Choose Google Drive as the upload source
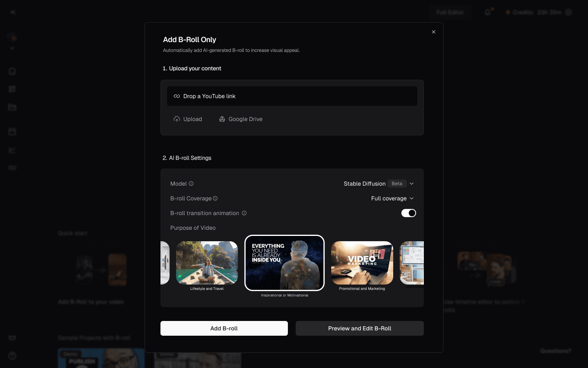The image size is (588, 368). [241, 119]
